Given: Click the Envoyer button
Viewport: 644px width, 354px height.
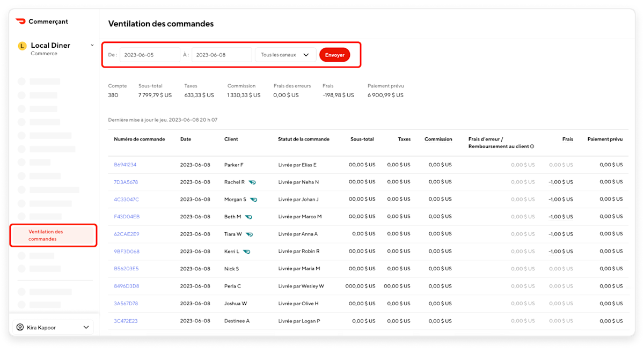Looking at the screenshot, I should [334, 55].
